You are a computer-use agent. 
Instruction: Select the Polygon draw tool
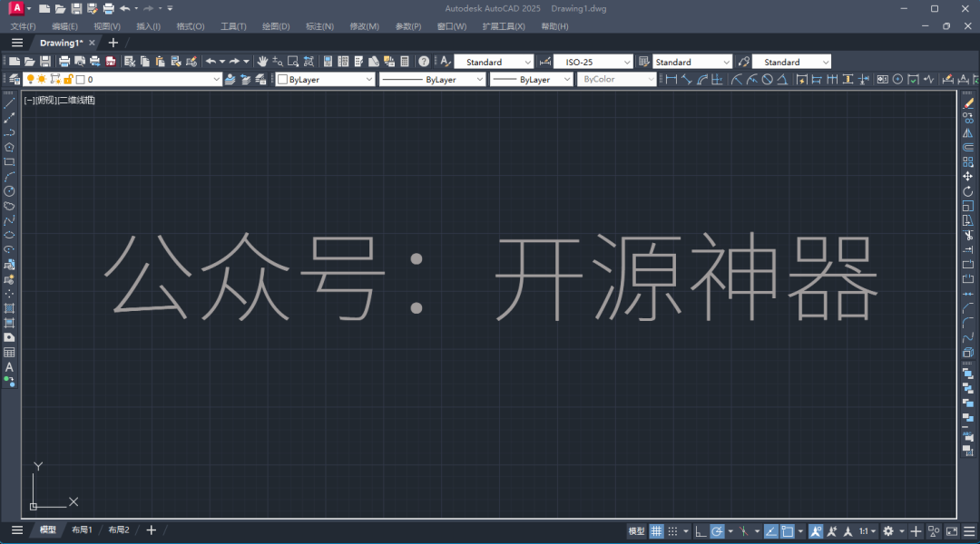[9, 148]
